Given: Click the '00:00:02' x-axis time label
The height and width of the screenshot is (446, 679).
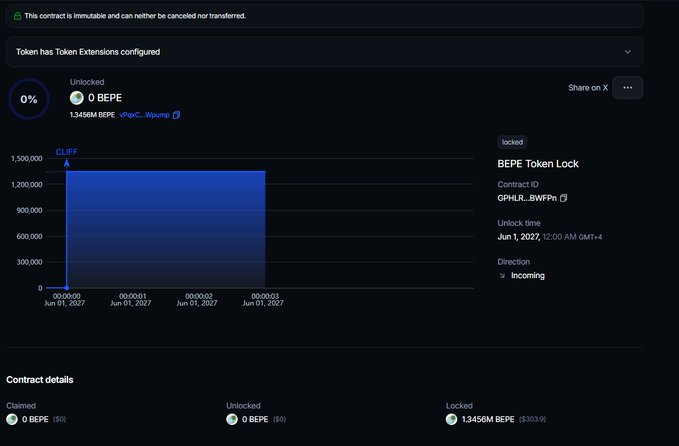Looking at the screenshot, I should coord(199,296).
